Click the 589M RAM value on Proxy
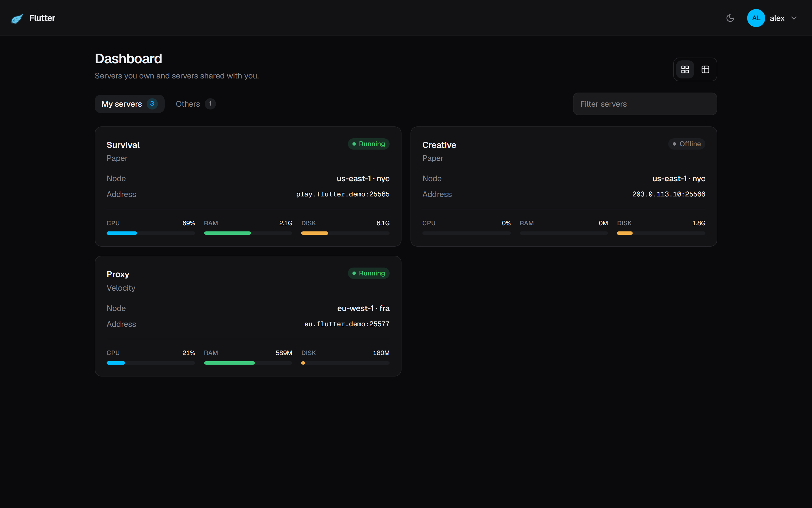The image size is (812, 508). point(284,353)
